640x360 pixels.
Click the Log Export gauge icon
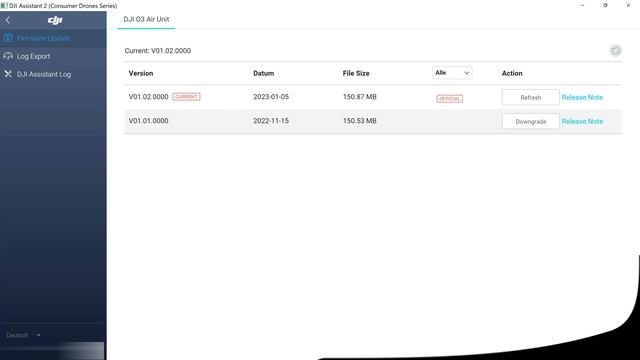pos(8,56)
